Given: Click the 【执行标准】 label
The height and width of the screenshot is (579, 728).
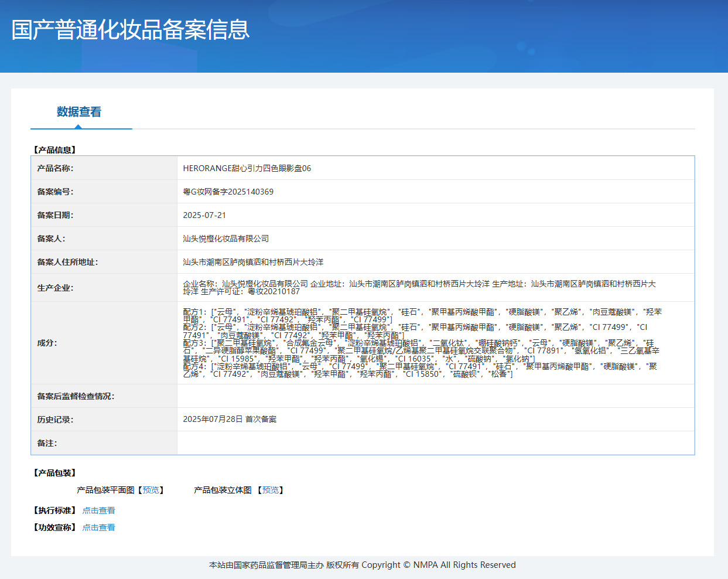Looking at the screenshot, I should (55, 510).
